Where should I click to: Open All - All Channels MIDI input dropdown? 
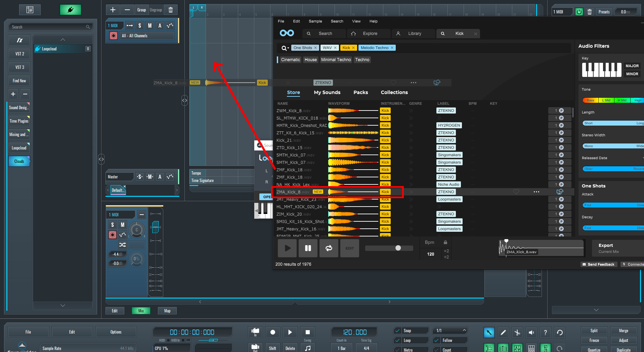point(147,36)
